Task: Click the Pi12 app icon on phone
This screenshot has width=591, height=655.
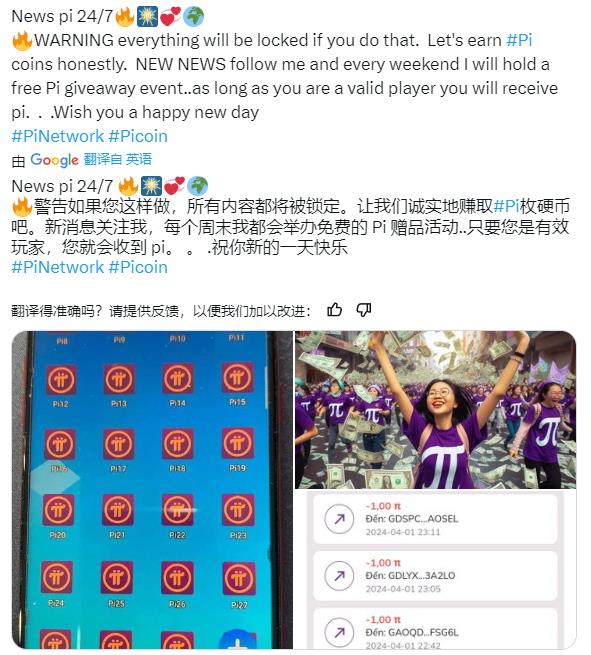Action: coord(61,380)
